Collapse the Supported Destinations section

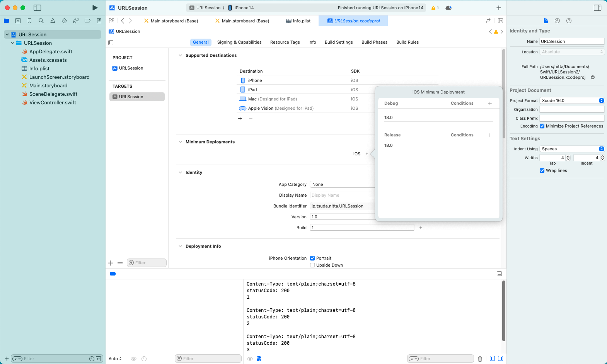coord(180,55)
